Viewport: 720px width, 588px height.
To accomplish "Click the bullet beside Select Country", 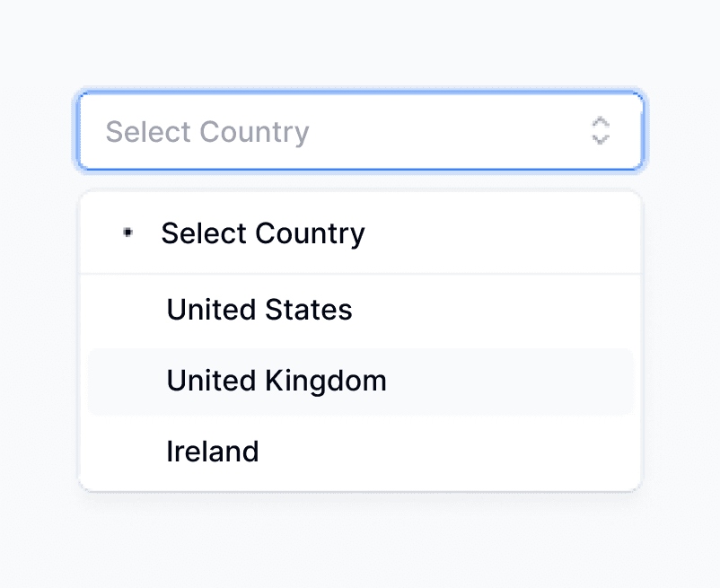I will [x=127, y=233].
